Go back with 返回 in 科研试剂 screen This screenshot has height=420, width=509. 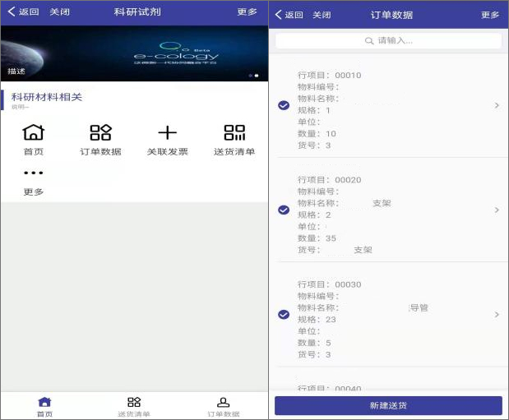23,12
